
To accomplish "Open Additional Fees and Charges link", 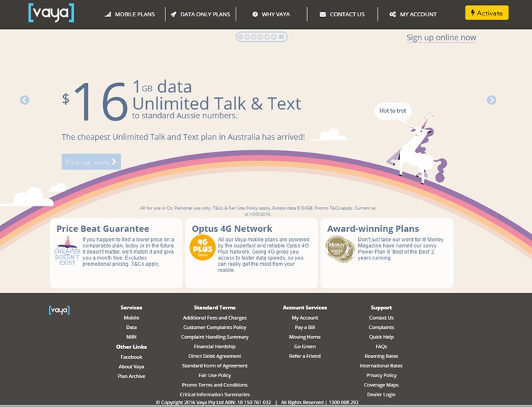I will [215, 318].
